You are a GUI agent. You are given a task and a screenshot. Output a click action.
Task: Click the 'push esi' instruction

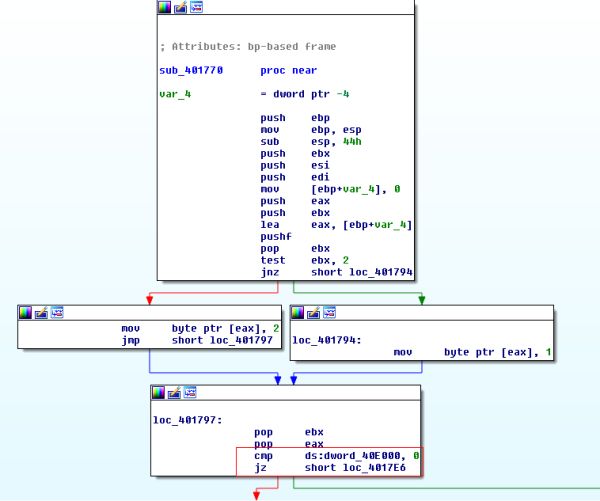295,165
